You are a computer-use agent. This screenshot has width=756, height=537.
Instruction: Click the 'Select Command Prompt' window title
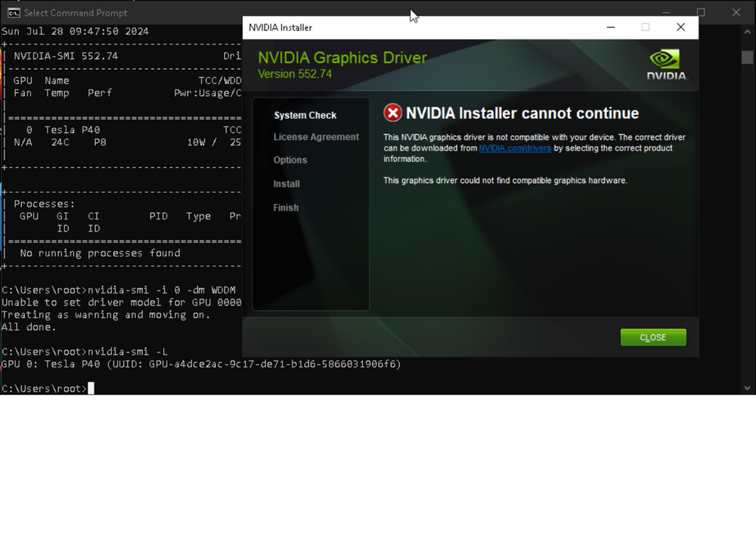(76, 13)
